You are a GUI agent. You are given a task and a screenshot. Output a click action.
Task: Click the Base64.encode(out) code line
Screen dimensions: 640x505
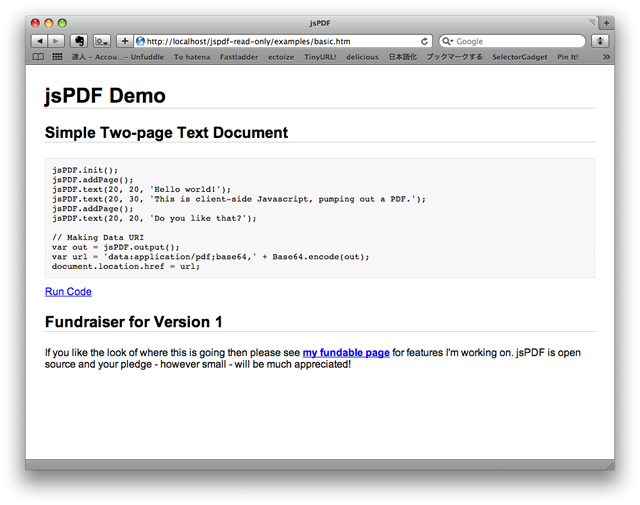[210, 257]
